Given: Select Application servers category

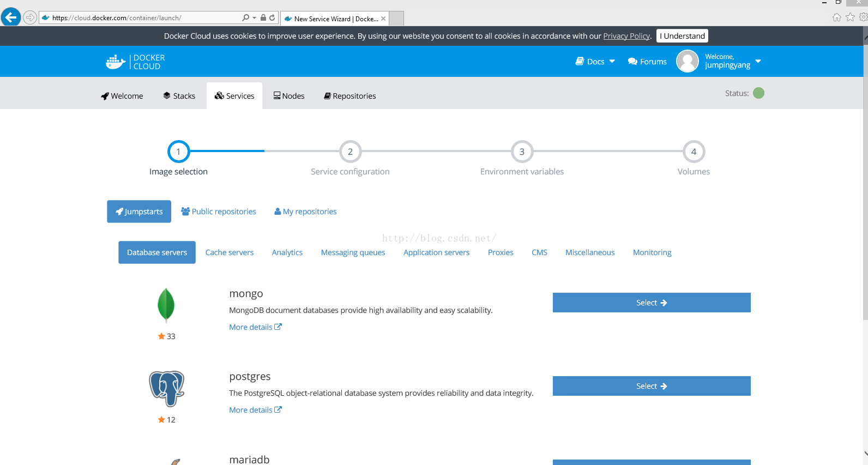Looking at the screenshot, I should tap(437, 252).
